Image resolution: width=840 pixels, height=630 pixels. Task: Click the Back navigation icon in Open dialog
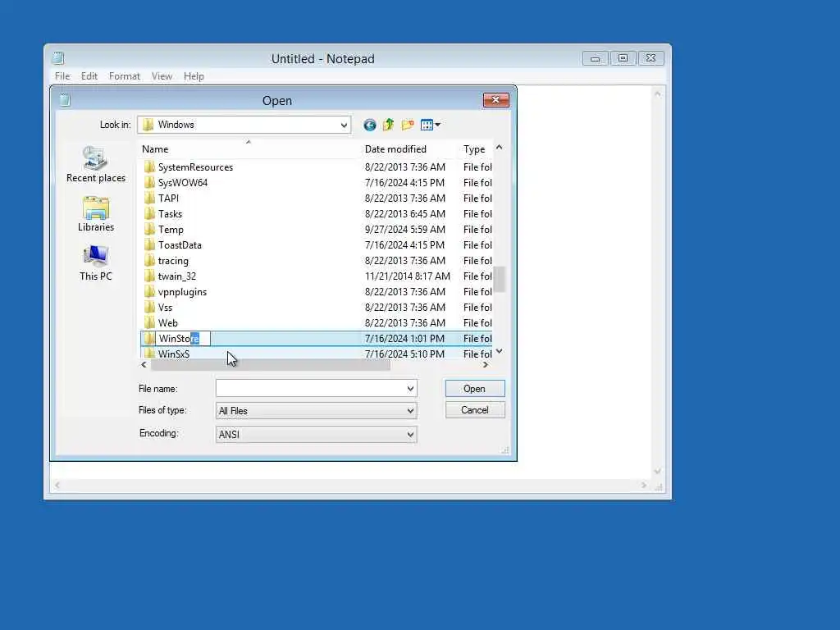pos(370,125)
